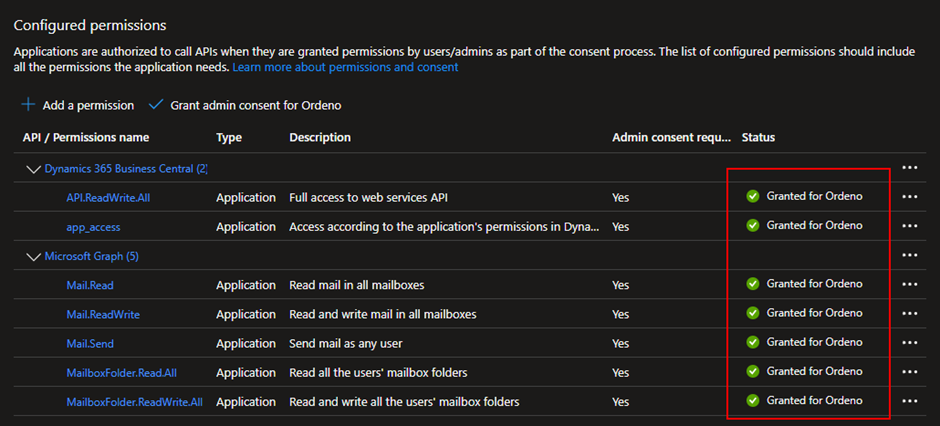Open the Mail.ReadWrite permission
This screenshot has height=426, width=940.
(x=103, y=315)
